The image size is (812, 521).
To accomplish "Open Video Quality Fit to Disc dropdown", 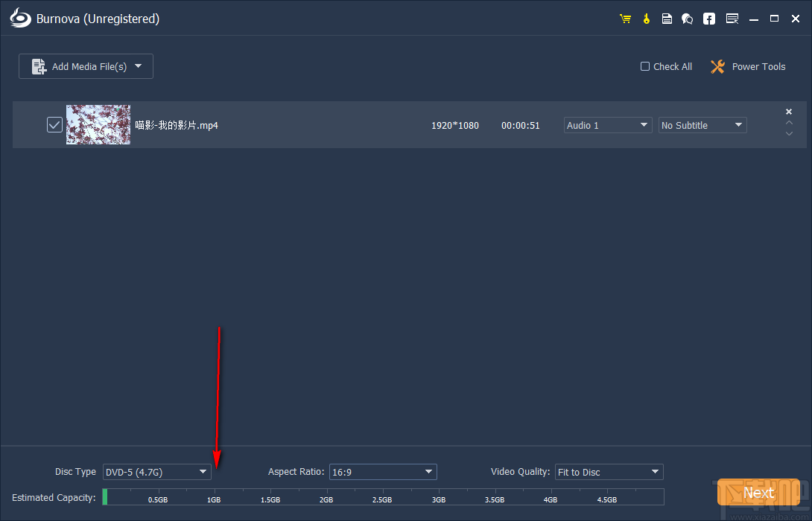I will click(609, 472).
